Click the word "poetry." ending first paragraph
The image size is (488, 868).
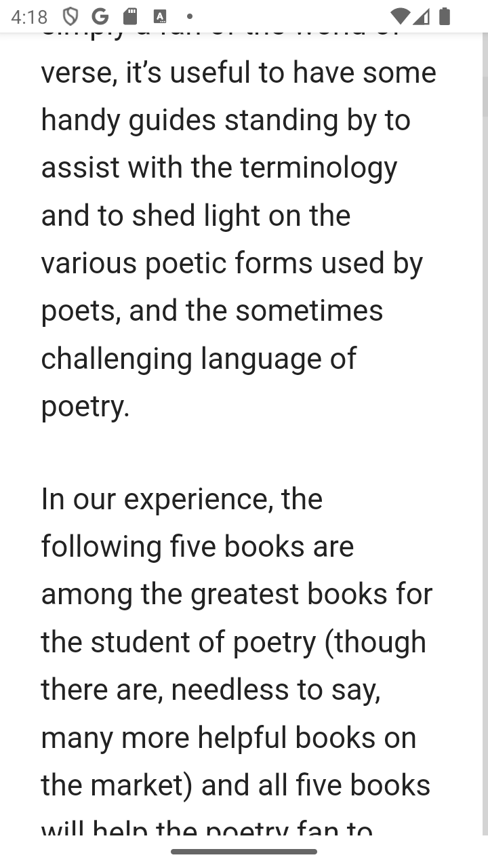coord(85,406)
